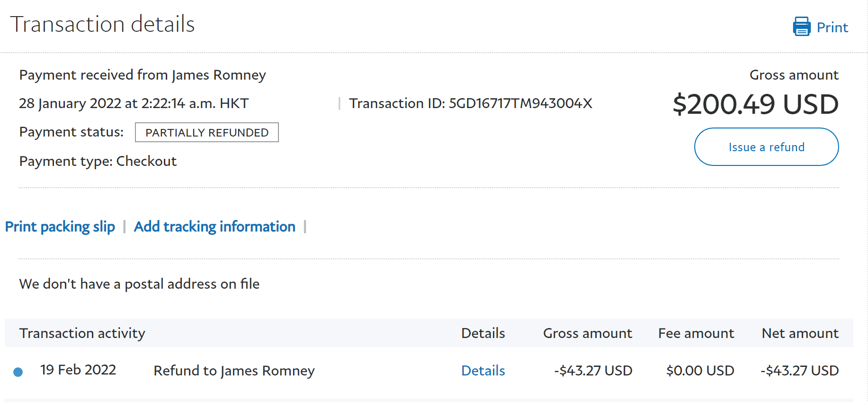Click the Print text link

(x=832, y=27)
